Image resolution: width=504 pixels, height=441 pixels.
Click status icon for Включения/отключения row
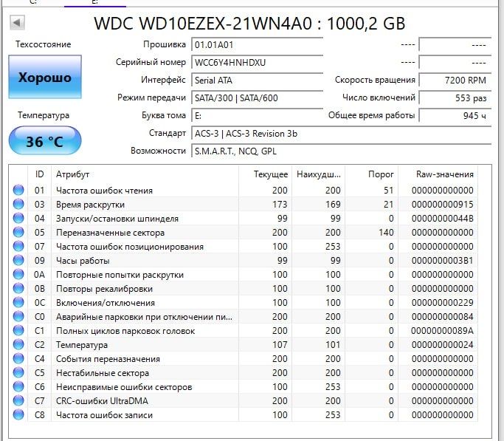pyautogui.click(x=18, y=302)
